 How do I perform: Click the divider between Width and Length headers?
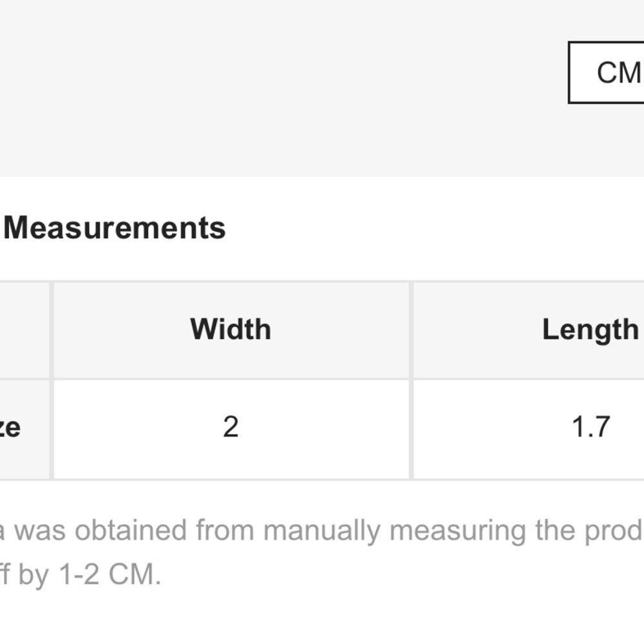412,330
